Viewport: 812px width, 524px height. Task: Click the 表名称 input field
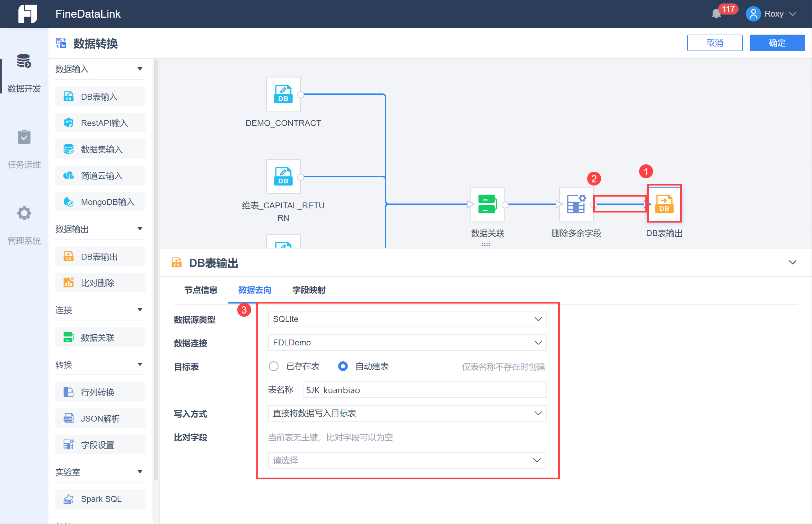point(424,390)
